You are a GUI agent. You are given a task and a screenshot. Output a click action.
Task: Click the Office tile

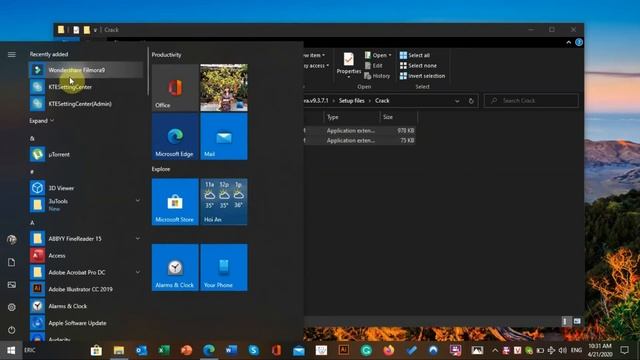pyautogui.click(x=175, y=87)
